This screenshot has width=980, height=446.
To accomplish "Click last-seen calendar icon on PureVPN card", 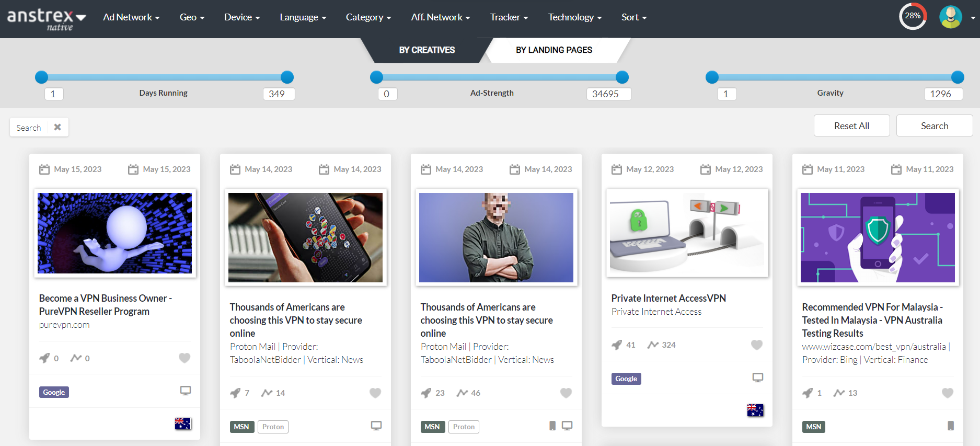I will (x=133, y=169).
